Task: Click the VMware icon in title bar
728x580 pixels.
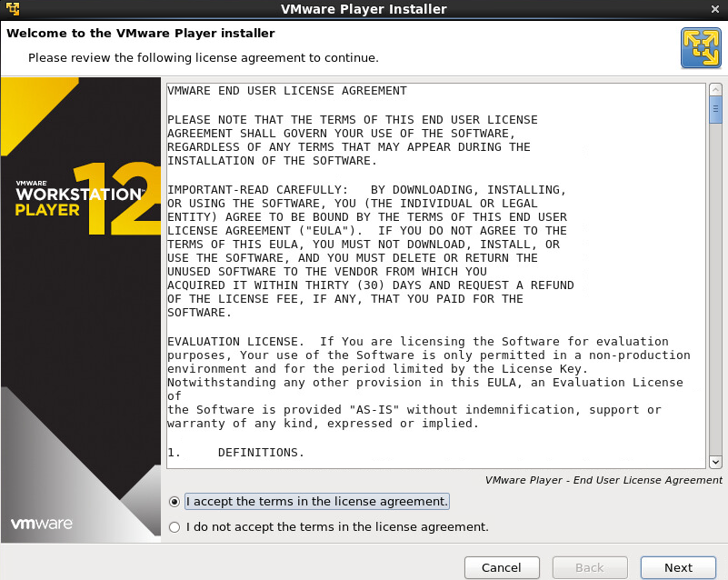Action: tap(13, 9)
